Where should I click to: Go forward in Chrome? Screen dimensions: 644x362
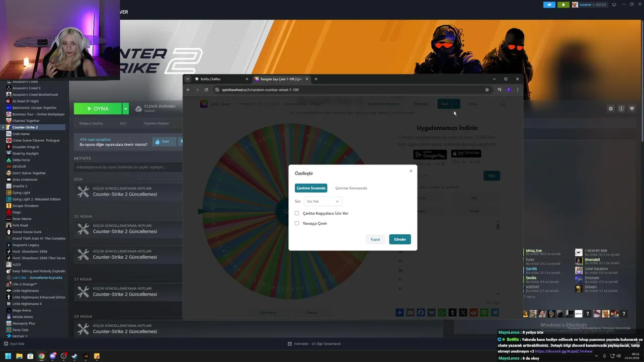point(197,89)
